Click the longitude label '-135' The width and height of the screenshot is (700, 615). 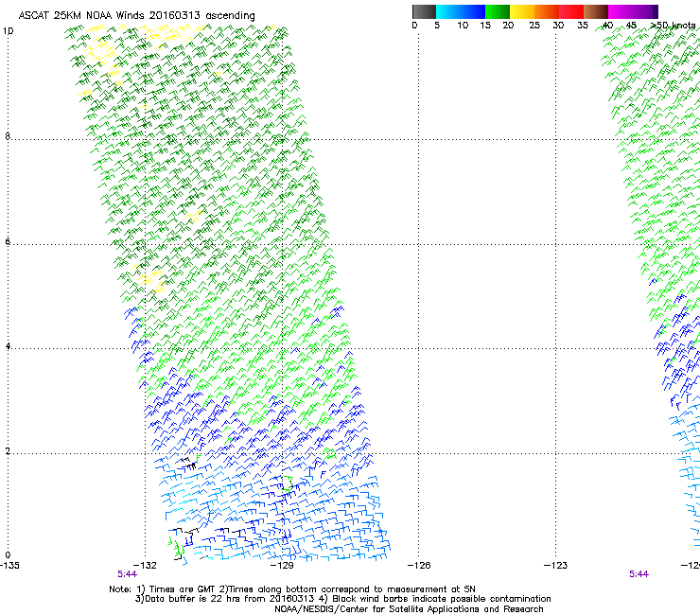9,566
